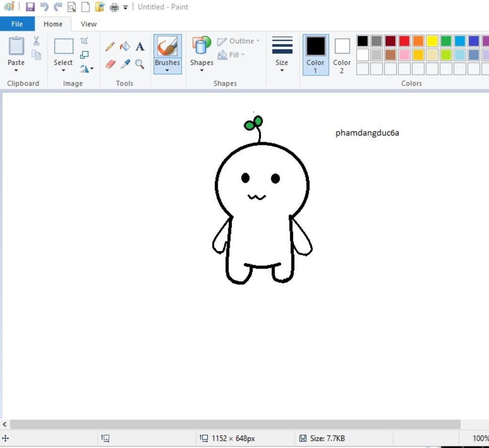Click the Cut scissors icon
The width and height of the screenshot is (489, 448).
36,41
